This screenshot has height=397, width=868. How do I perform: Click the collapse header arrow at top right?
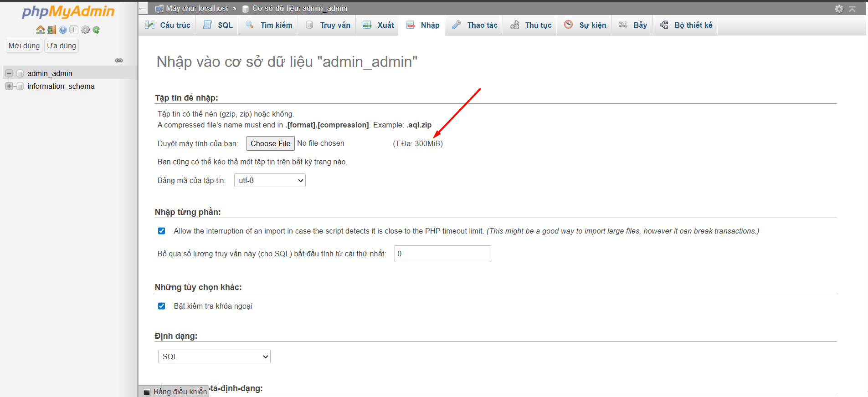852,9
